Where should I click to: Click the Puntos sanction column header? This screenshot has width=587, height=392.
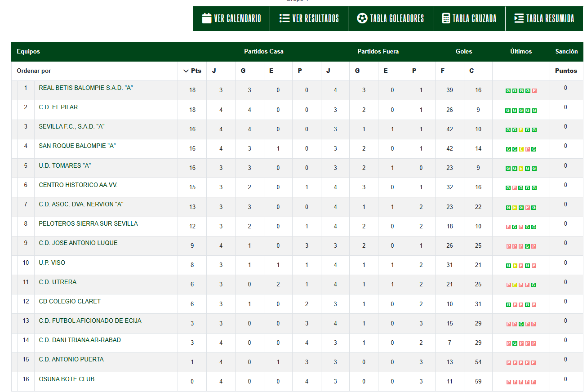[566, 71]
